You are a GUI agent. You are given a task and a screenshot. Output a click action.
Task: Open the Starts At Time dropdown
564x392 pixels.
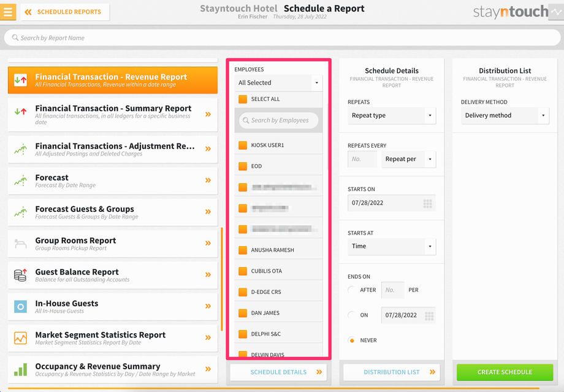point(392,246)
